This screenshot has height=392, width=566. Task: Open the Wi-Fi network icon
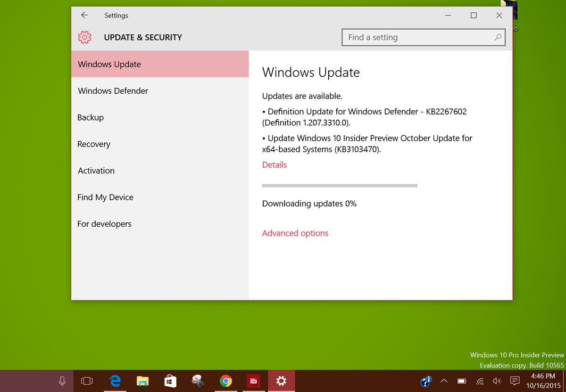(480, 381)
